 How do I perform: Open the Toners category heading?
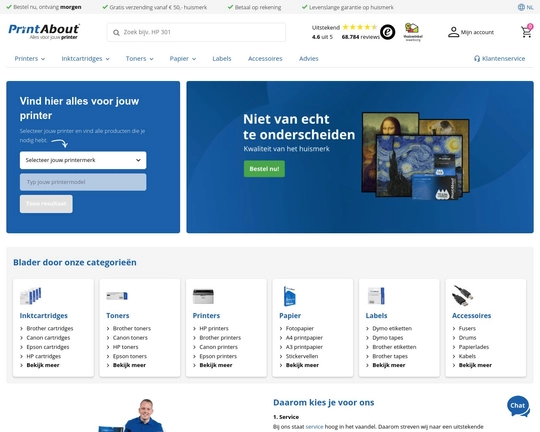tap(118, 316)
